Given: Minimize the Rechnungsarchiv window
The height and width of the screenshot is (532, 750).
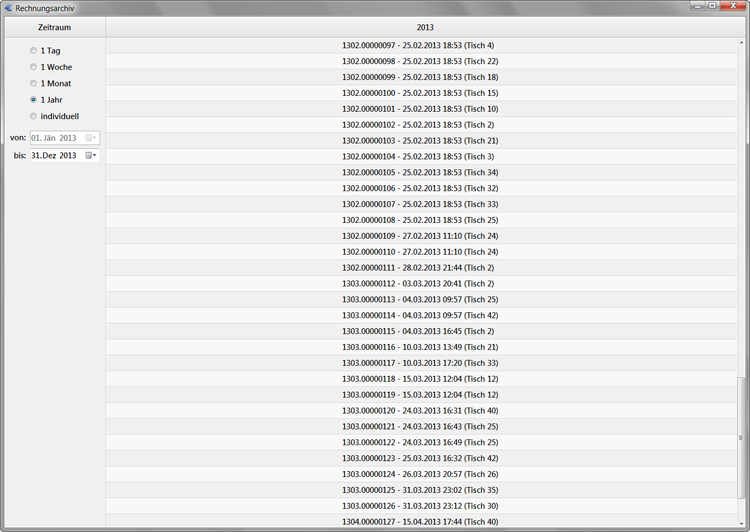Looking at the screenshot, I should pos(698,6).
